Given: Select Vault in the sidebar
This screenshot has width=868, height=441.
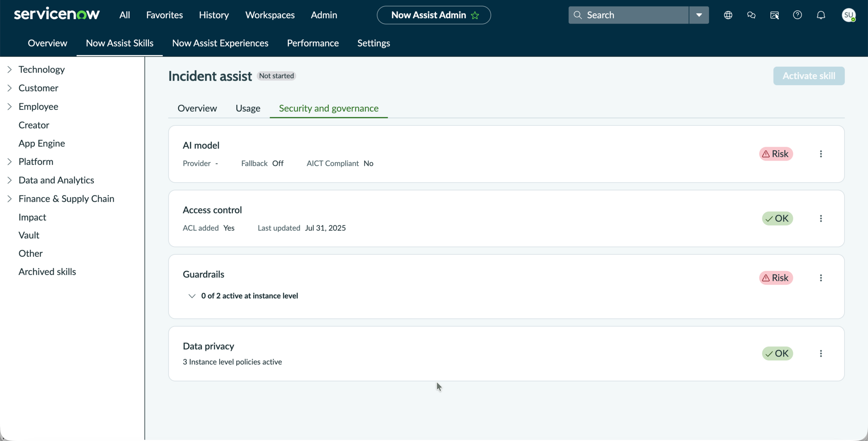Looking at the screenshot, I should 29,235.
